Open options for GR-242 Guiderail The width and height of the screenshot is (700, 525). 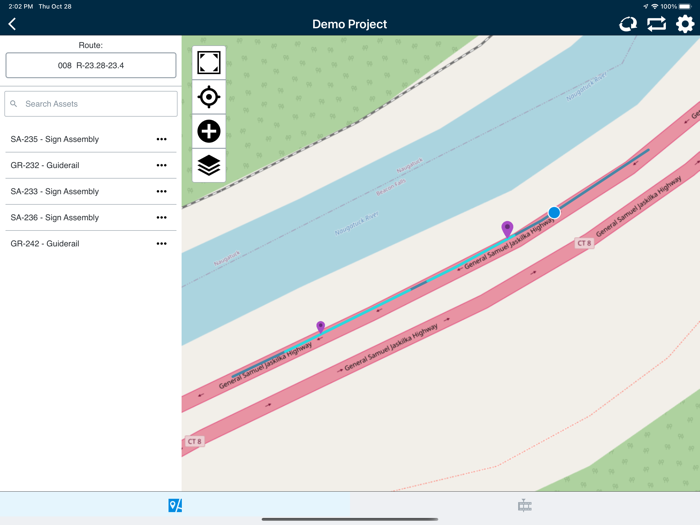pos(162,244)
